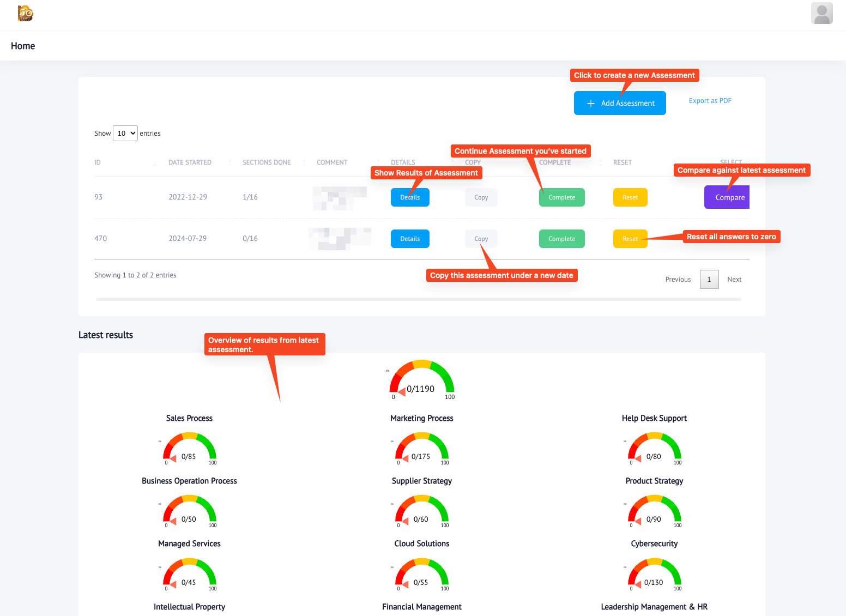Go to Next page of entries
The image size is (846, 616).
tap(734, 280)
